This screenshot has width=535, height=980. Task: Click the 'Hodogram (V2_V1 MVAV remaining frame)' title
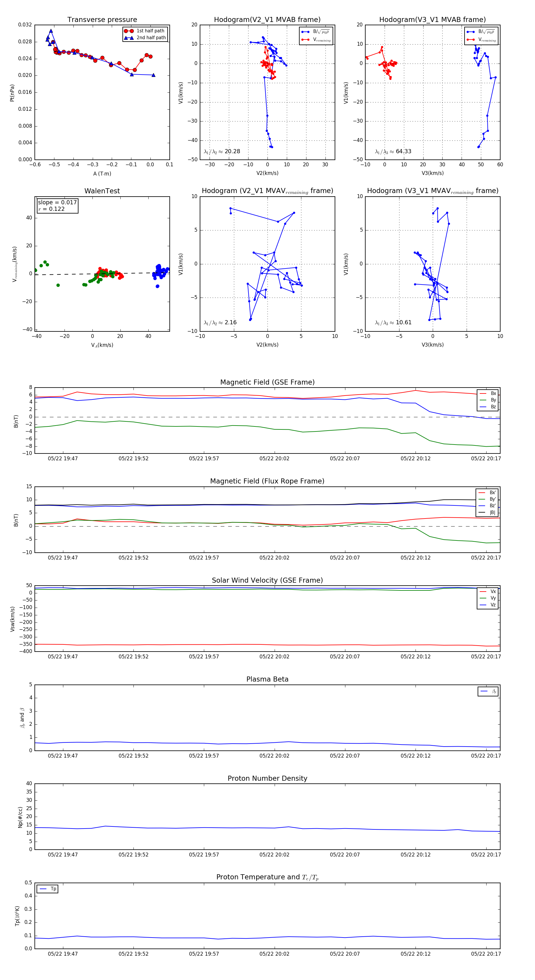coord(267,191)
